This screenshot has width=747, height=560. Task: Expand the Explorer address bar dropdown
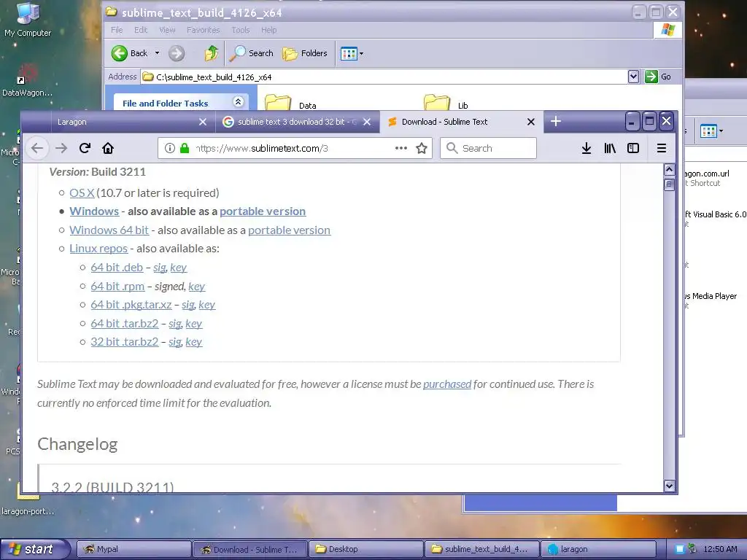pyautogui.click(x=633, y=77)
